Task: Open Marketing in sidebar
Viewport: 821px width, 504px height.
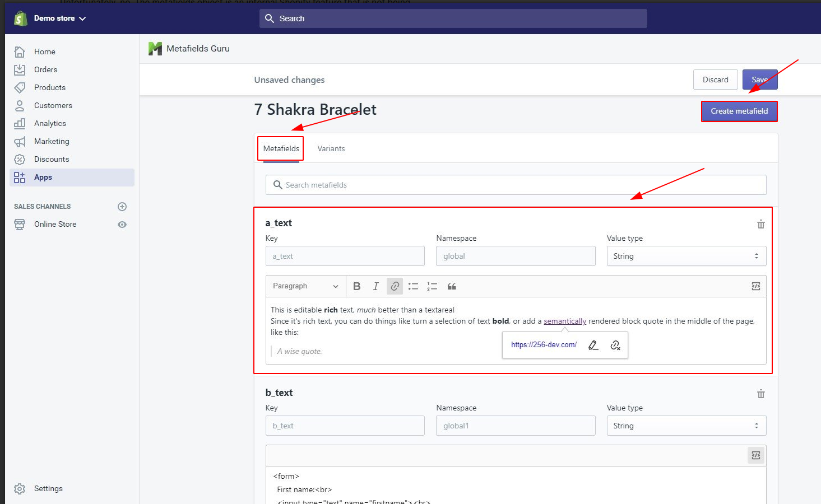Action: coord(52,141)
